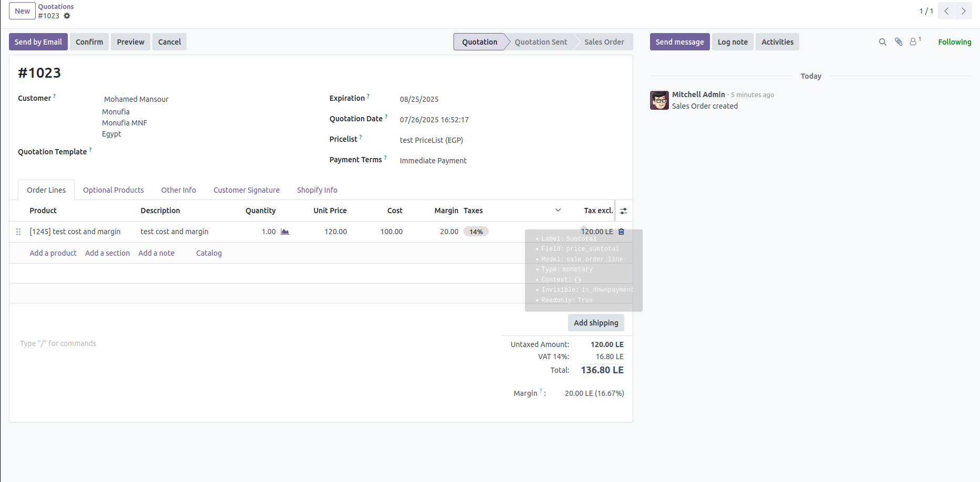Click Log note button
The width and height of the screenshot is (980, 482).
click(733, 42)
